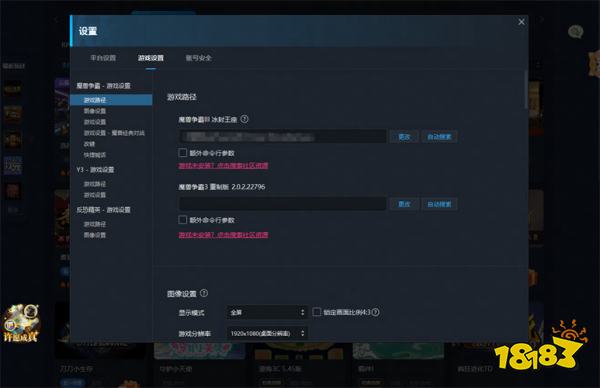Viewport: 600px width, 388px height.
Task: Click 更改 for 魔兽争霸3 重制版 path
Action: coord(404,204)
